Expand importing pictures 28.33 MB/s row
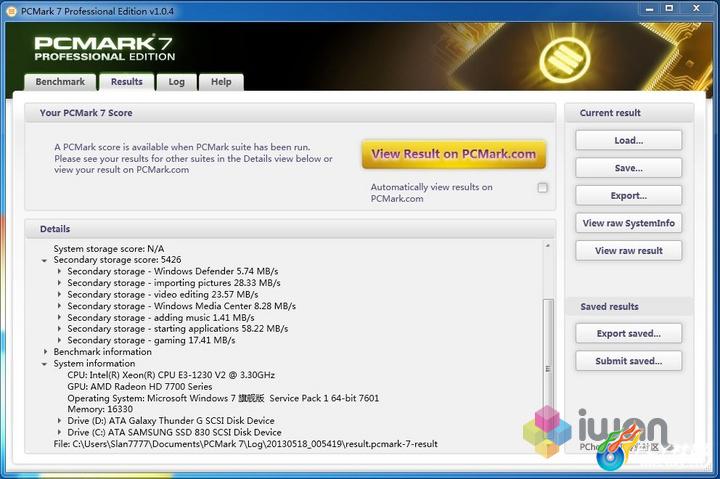This screenshot has height=479, width=720. click(59, 283)
